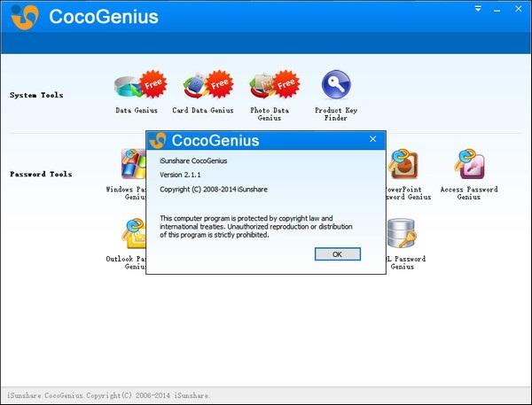Click the 'Access Password Genius' label
Viewport: 532px width, 405px height.
click(469, 193)
